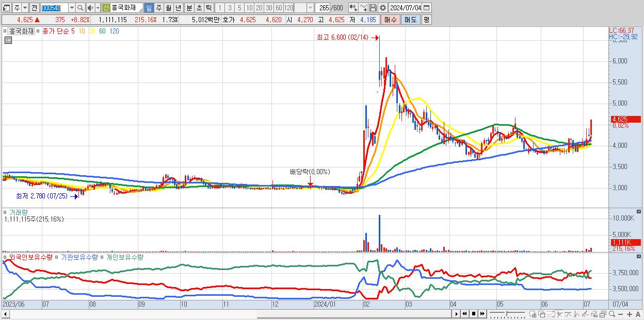Choose the 10 interval button
This screenshot has width=644, height=320.
[249, 8]
